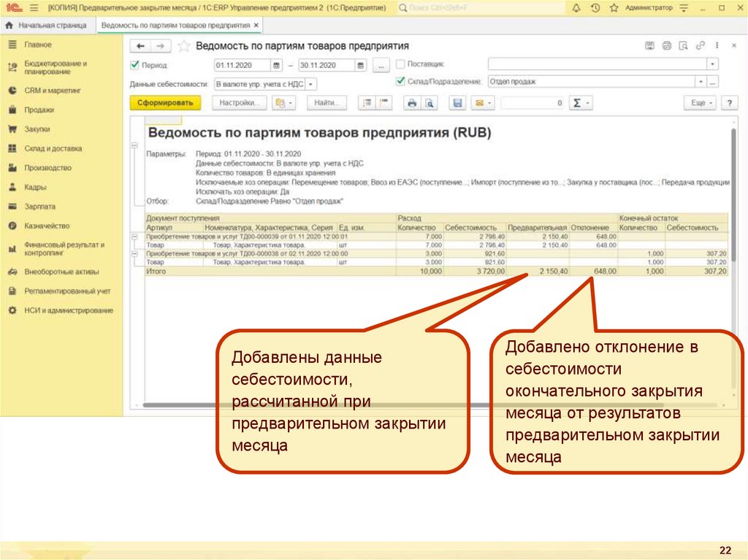Open the history clock icon in the title bar
This screenshot has width=748, height=560.
click(595, 7)
